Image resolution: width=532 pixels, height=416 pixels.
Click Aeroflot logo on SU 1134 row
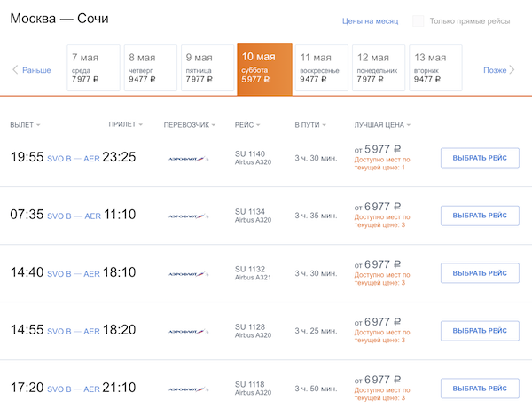188,216
